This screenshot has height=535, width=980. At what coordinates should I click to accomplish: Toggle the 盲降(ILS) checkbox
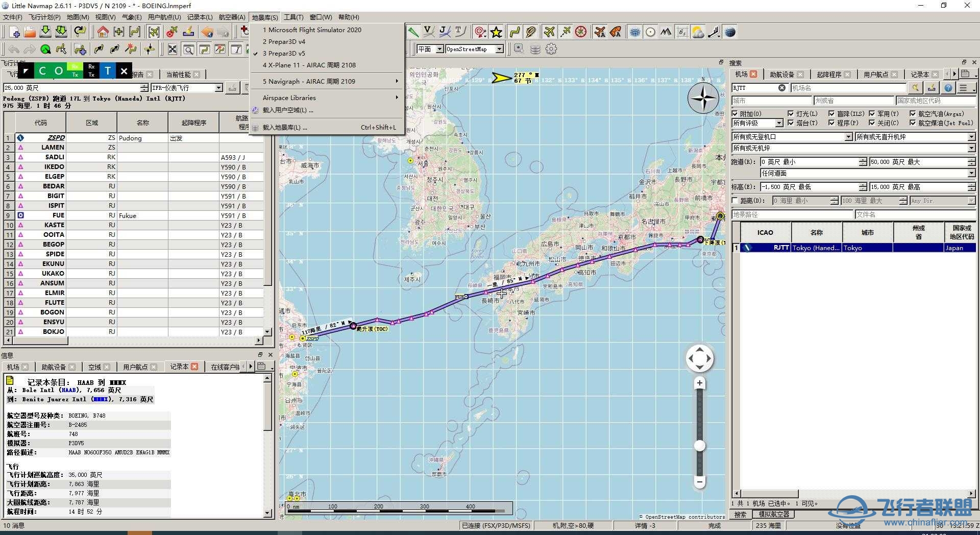click(831, 113)
